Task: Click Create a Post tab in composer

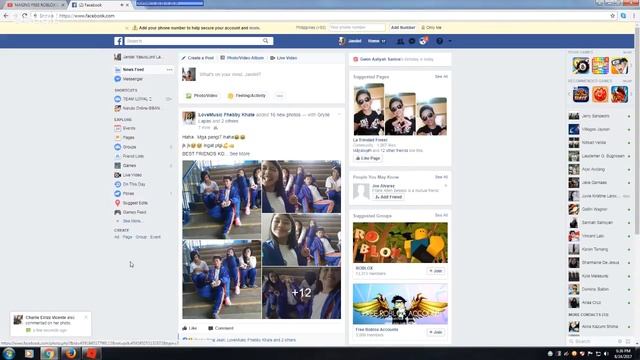Action: (x=198, y=58)
